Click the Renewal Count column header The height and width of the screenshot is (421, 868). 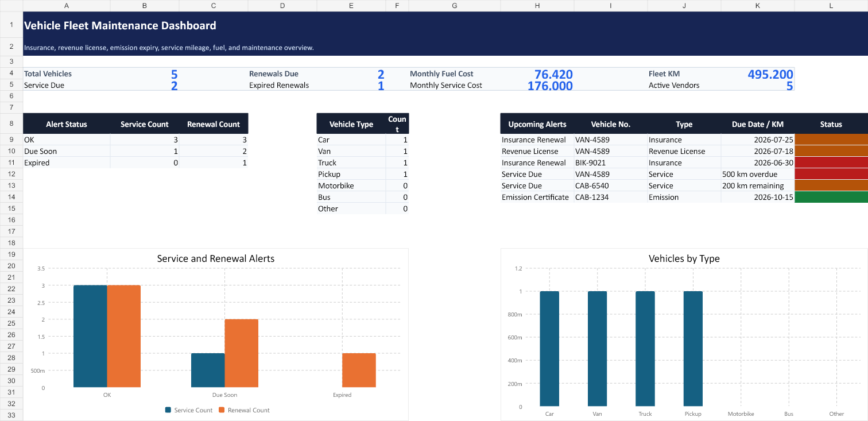pos(214,123)
